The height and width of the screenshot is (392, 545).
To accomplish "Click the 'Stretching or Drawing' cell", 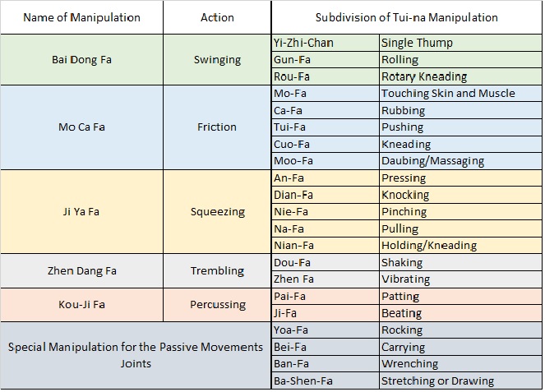I will pyautogui.click(x=460, y=380).
